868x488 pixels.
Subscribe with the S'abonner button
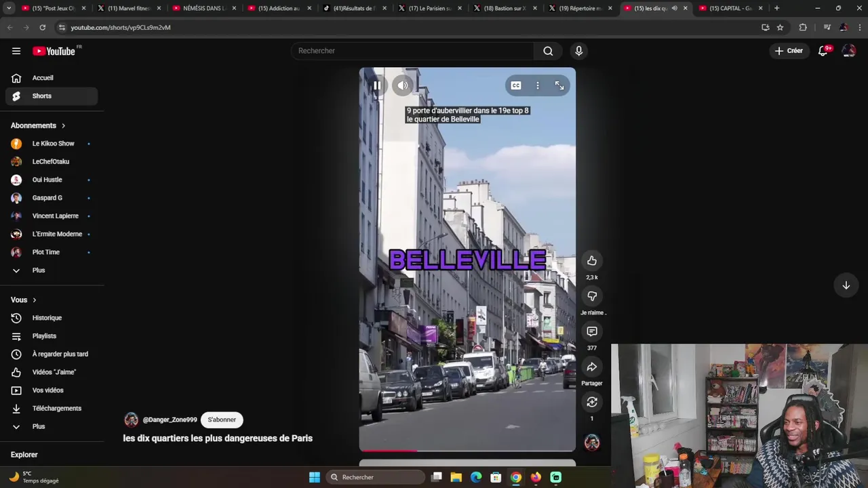[222, 420]
